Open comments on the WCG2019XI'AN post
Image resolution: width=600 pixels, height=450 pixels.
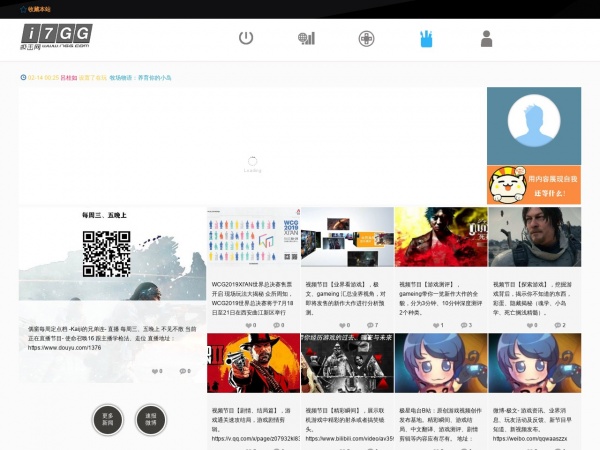(x=276, y=325)
